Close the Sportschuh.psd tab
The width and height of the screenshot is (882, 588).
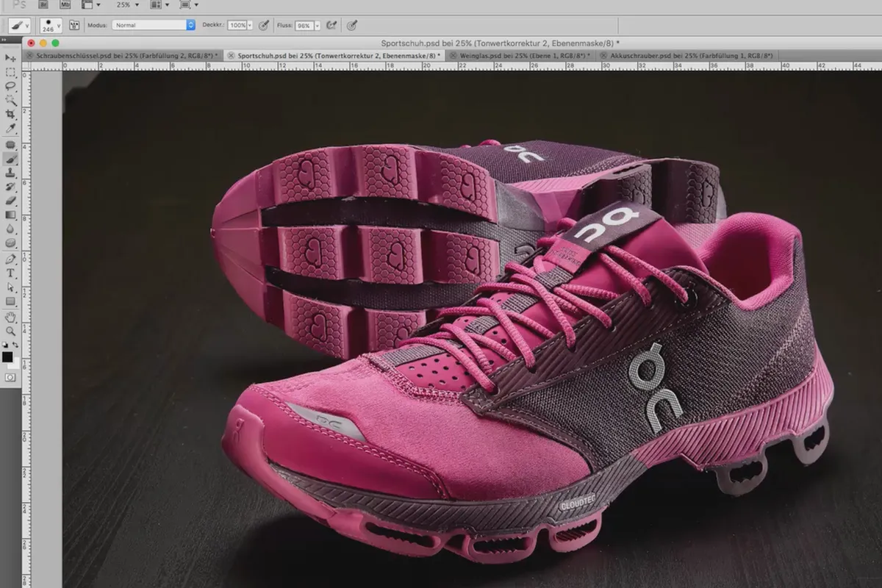(x=230, y=55)
